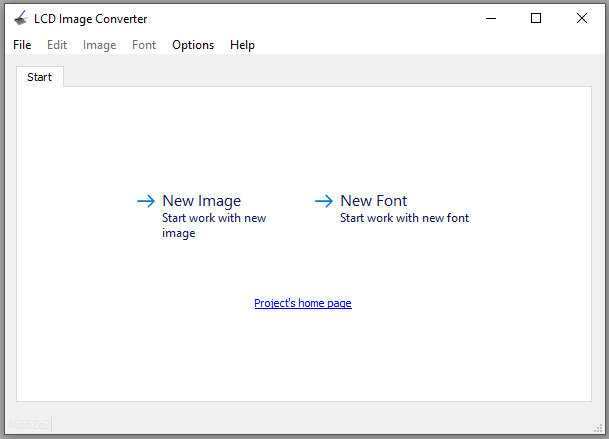
Task: Click the blue arrow beside New Font
Action: [x=324, y=201]
